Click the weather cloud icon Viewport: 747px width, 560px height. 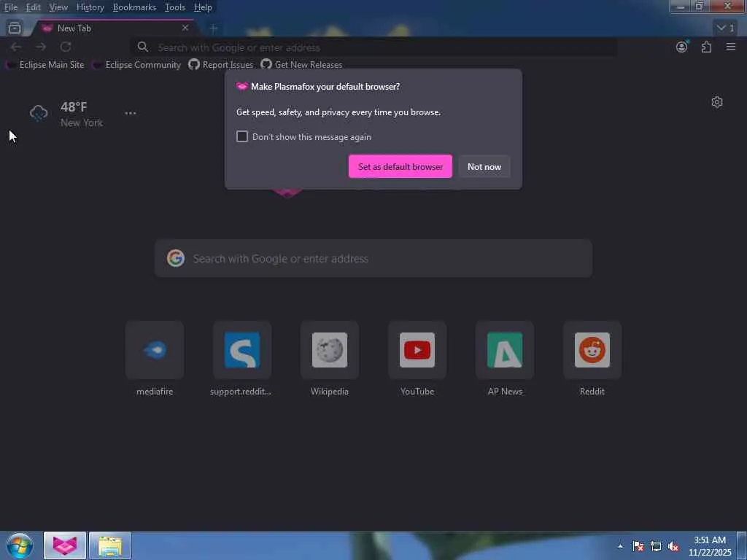pyautogui.click(x=39, y=113)
